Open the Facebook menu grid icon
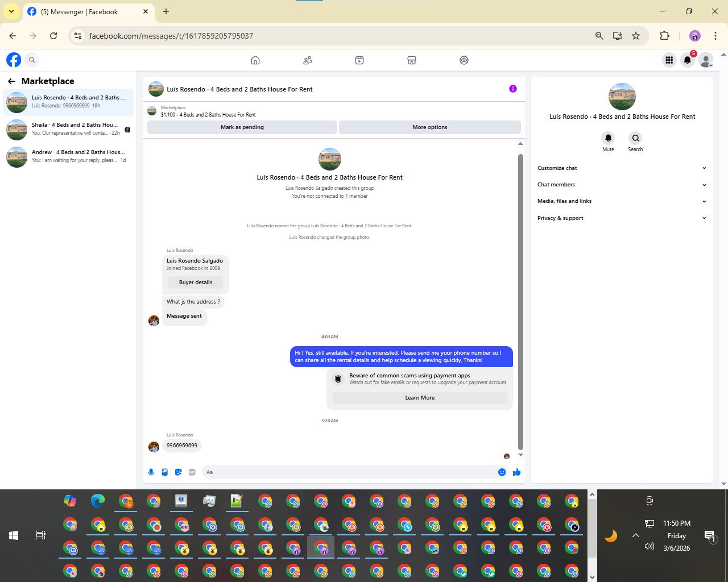This screenshot has width=728, height=582. pyautogui.click(x=669, y=60)
